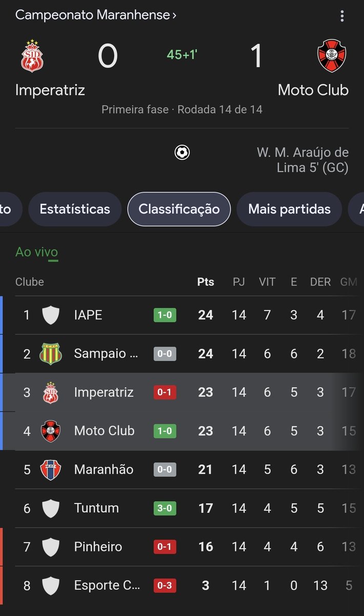
Task: Open the three-dot options menu
Action: tap(342, 16)
